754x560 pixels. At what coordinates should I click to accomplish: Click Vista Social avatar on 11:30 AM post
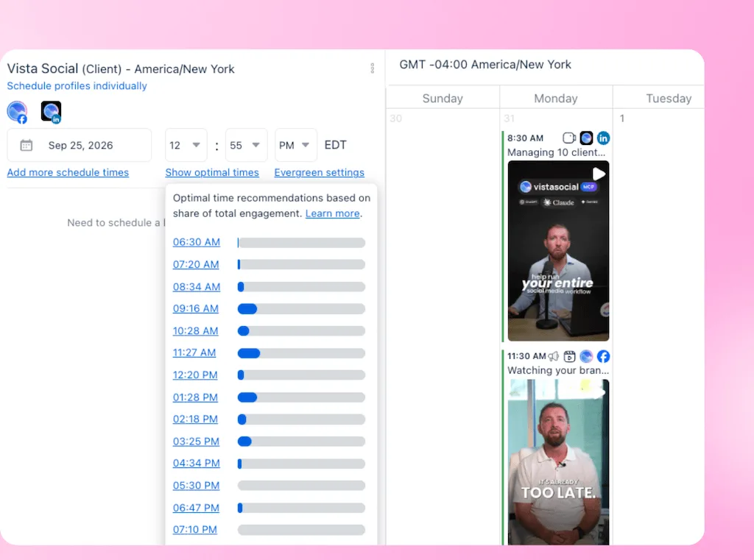click(586, 356)
